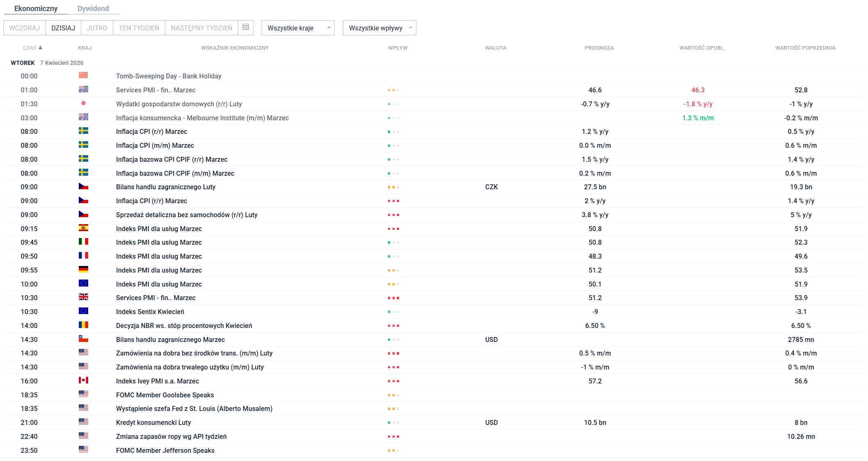Image resolution: width=868 pixels, height=461 pixels.
Task: Show events for TEN TYDZIEŃ
Action: pyautogui.click(x=139, y=28)
